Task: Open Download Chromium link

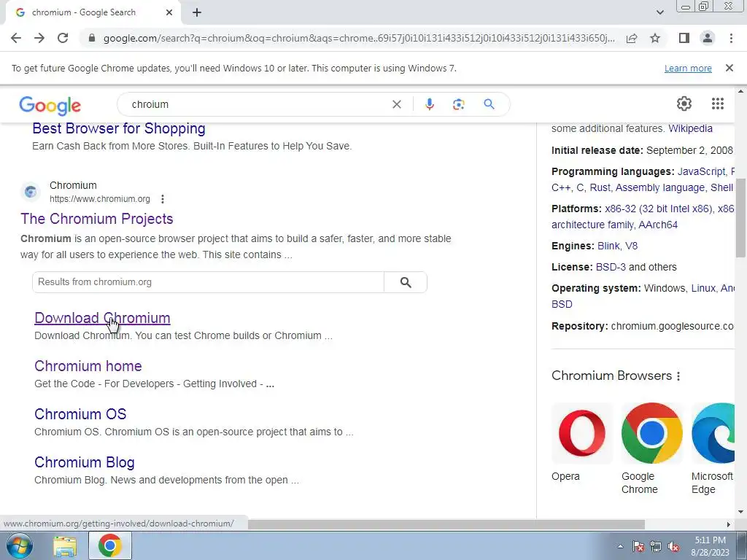Action: click(102, 318)
